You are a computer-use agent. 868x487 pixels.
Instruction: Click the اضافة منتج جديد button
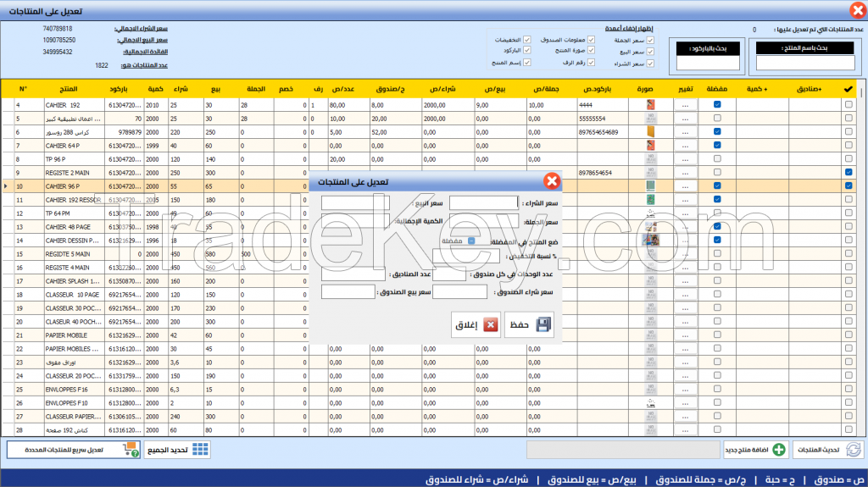tap(756, 450)
